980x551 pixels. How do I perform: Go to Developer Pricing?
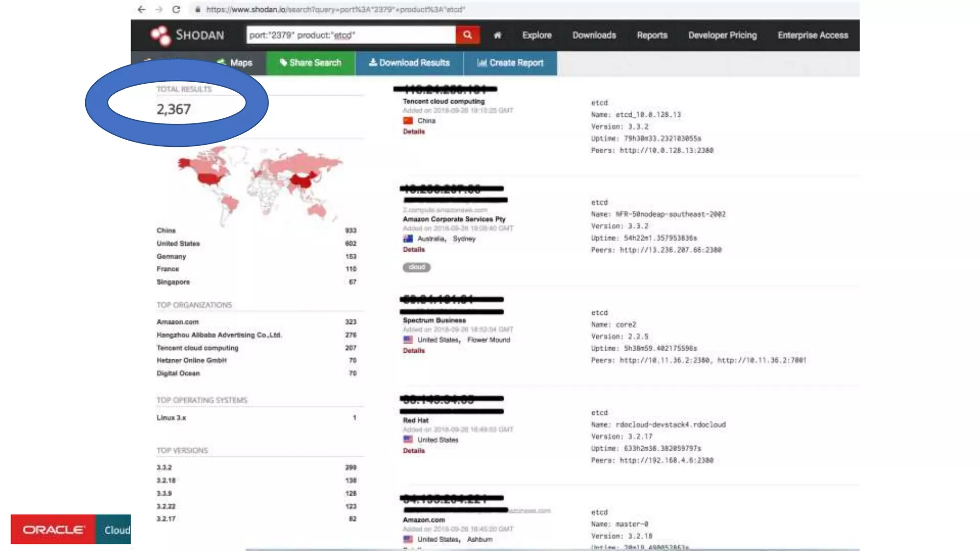click(x=722, y=35)
